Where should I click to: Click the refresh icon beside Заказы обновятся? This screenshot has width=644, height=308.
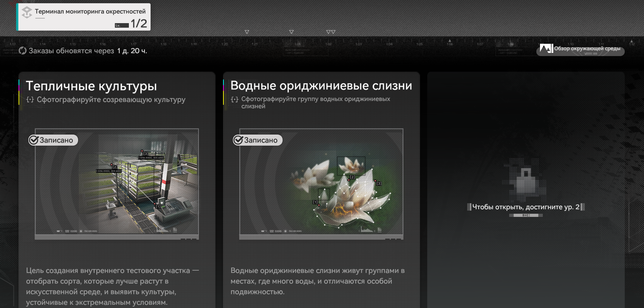point(22,51)
